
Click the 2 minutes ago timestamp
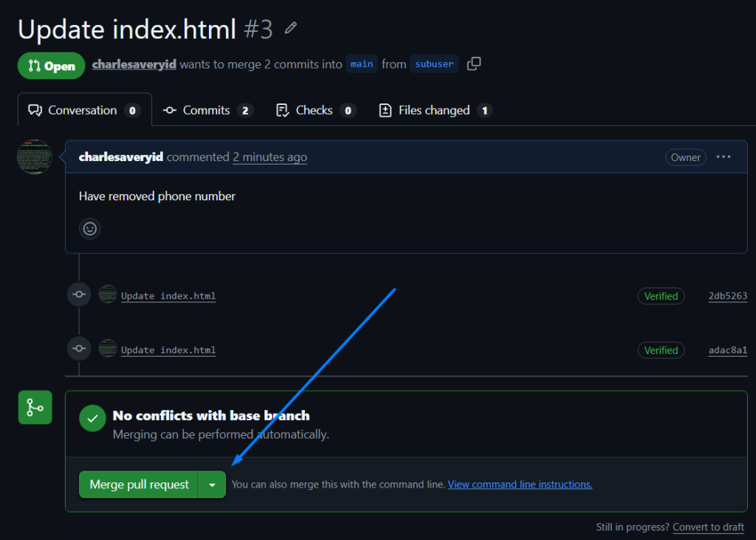(x=270, y=157)
